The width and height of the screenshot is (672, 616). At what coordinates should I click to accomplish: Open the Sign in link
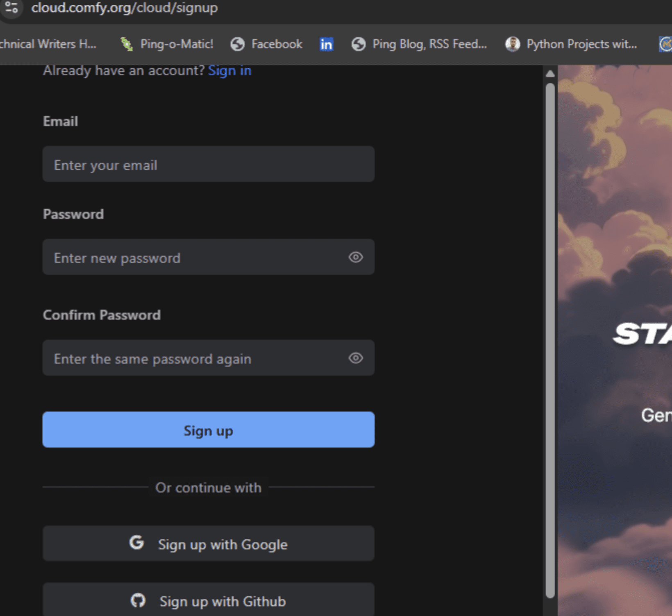click(x=230, y=70)
